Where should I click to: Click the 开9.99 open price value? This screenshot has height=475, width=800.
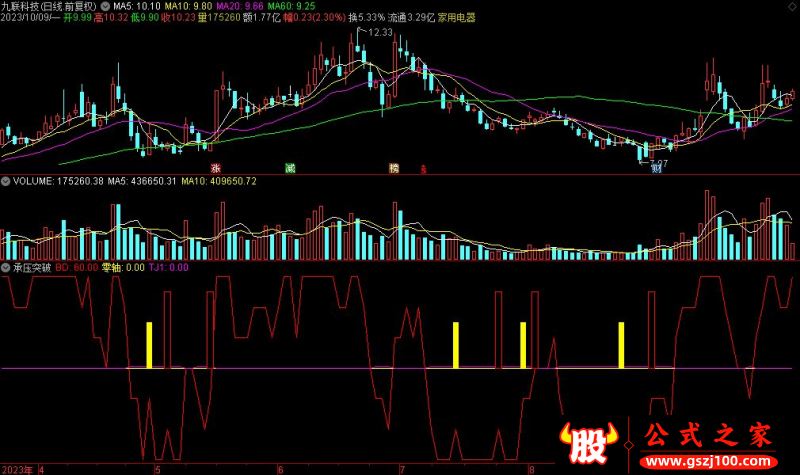pos(78,18)
